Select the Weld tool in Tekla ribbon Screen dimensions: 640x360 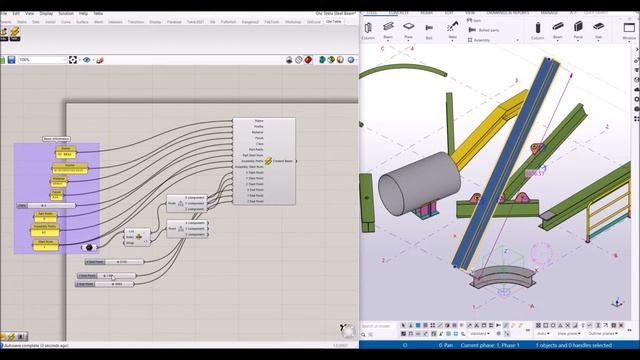(x=452, y=27)
